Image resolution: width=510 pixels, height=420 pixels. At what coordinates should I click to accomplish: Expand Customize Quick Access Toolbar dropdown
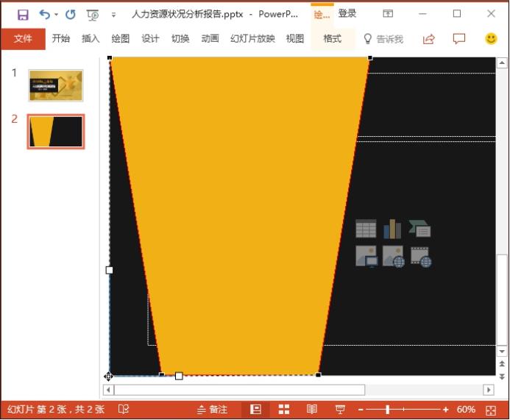(x=113, y=14)
